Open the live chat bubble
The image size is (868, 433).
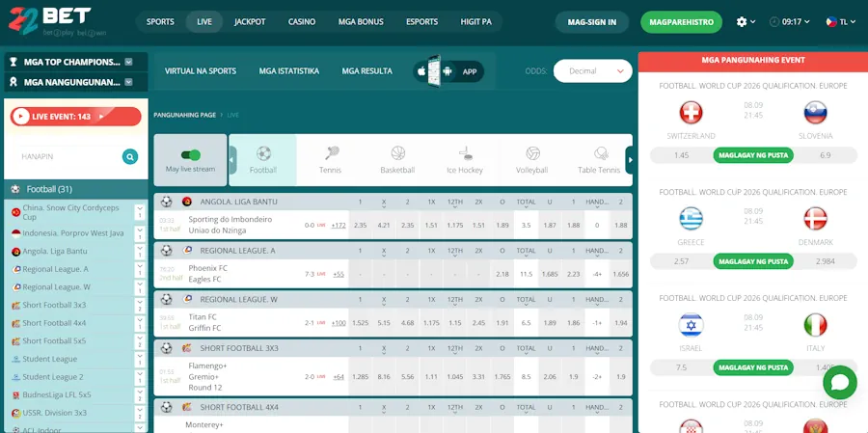(840, 382)
